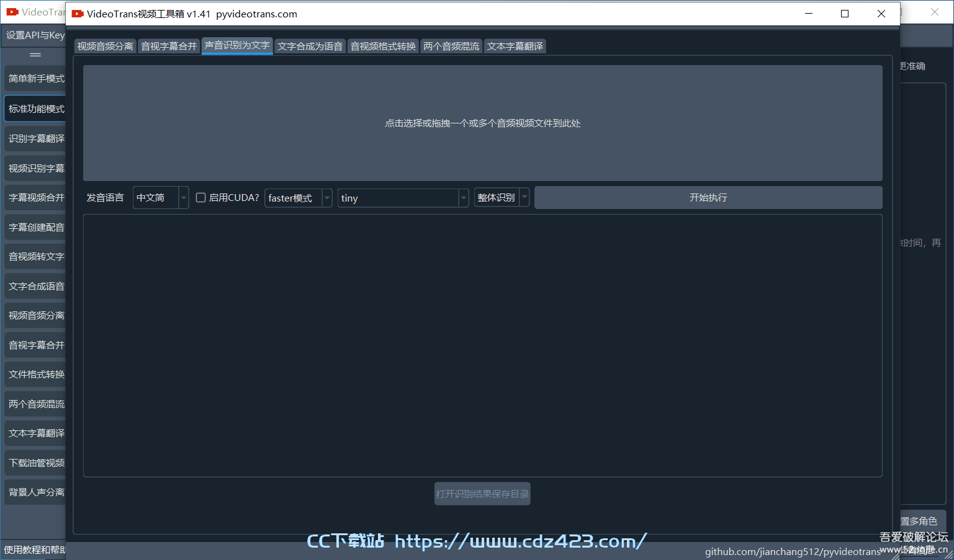Expand the faster模式 dropdown

point(298,198)
